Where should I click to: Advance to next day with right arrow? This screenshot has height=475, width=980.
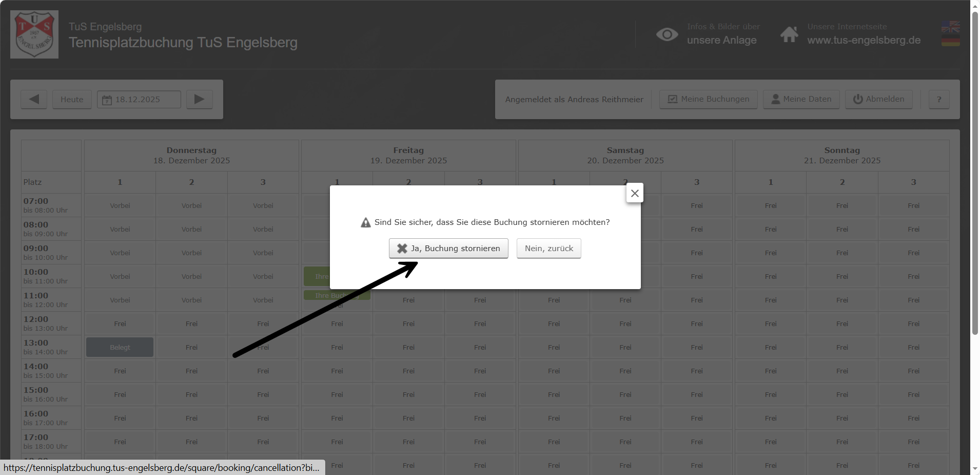pyautogui.click(x=199, y=99)
